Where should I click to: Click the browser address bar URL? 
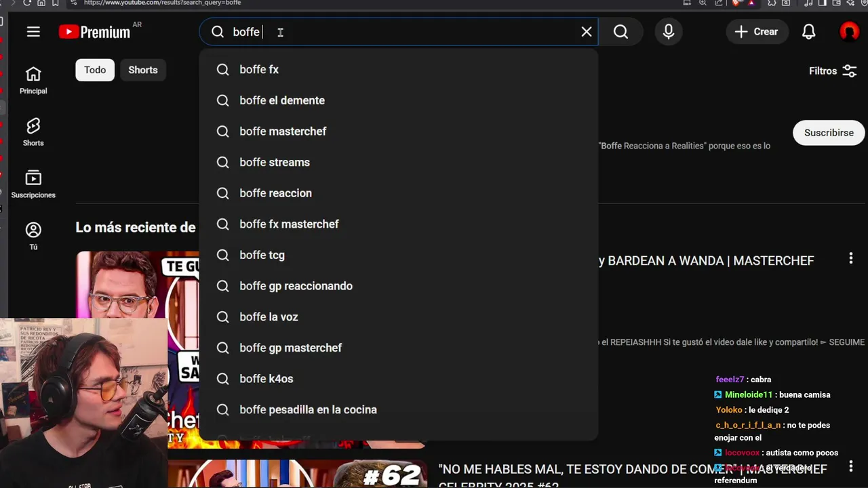tap(162, 3)
